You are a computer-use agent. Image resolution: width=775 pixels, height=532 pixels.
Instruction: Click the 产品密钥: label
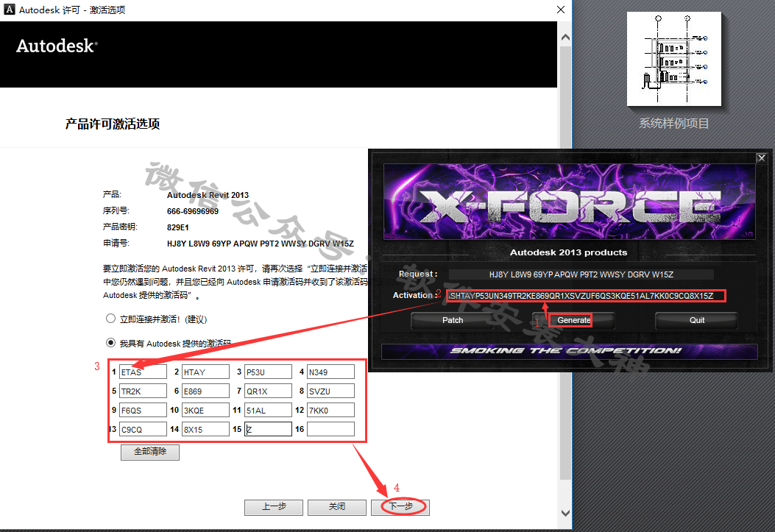pyautogui.click(x=120, y=227)
